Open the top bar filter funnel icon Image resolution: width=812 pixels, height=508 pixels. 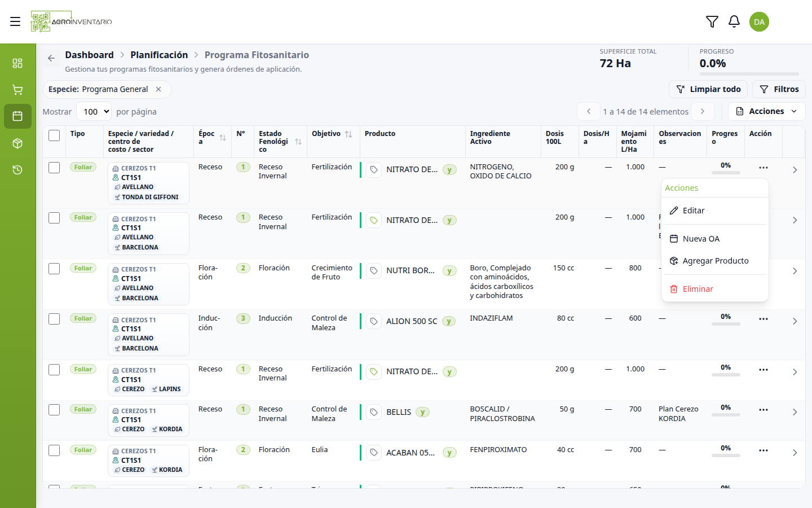[x=712, y=21]
